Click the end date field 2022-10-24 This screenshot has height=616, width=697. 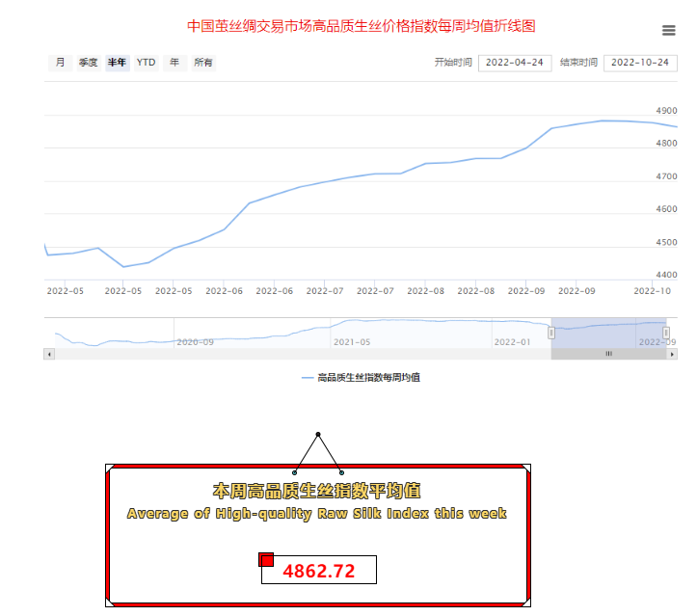coord(640,63)
